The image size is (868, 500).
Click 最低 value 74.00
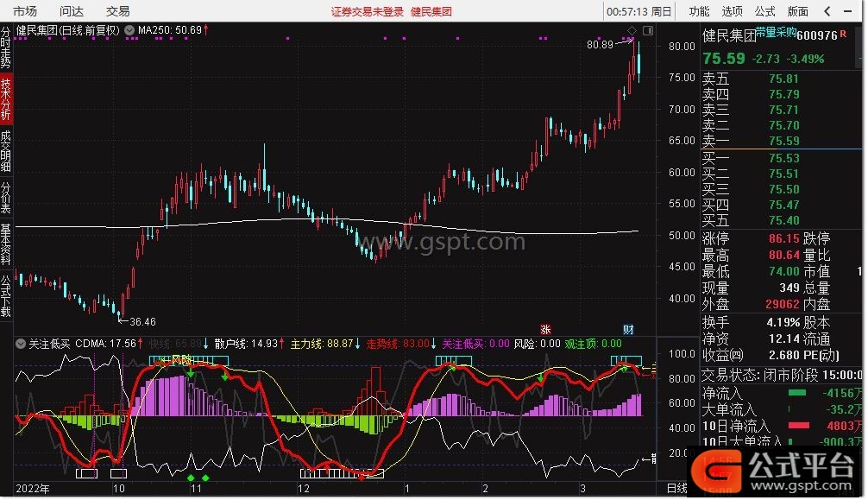click(783, 272)
